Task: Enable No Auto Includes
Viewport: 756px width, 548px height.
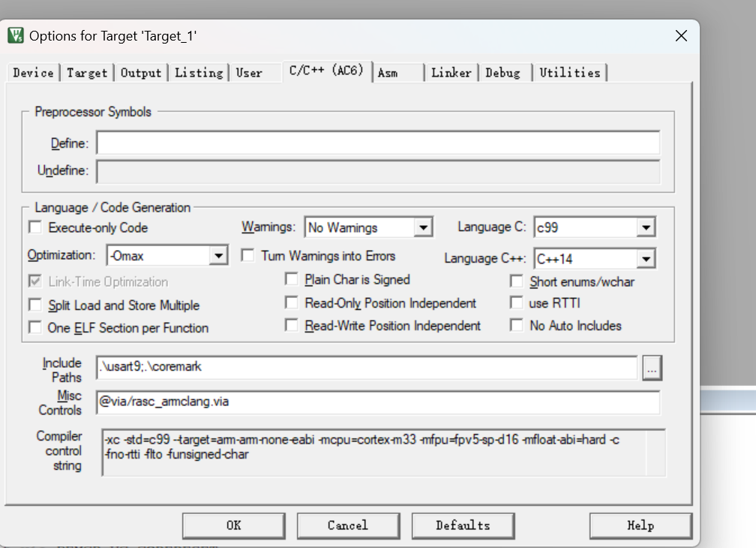Action: tap(516, 325)
